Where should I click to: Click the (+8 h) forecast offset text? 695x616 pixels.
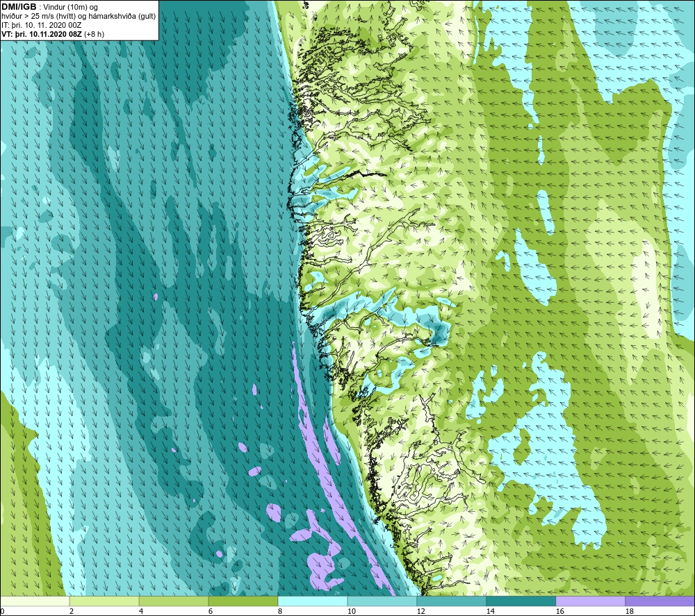click(x=94, y=34)
